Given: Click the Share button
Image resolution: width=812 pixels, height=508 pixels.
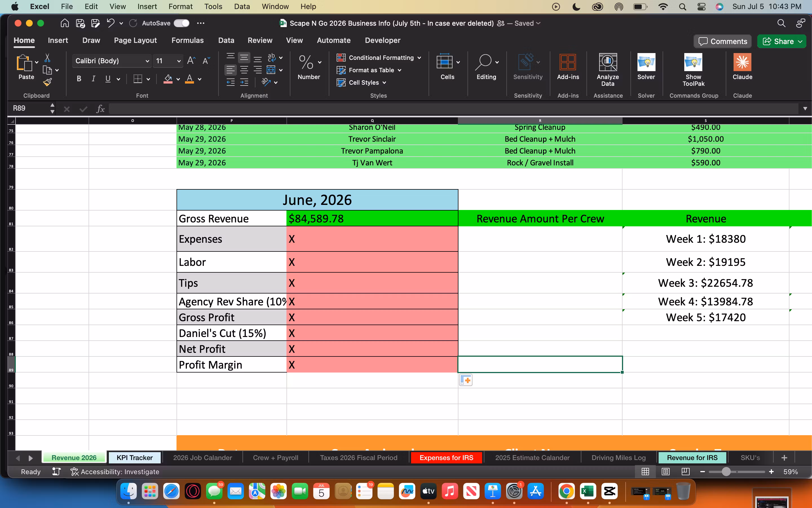Looking at the screenshot, I should click(782, 41).
